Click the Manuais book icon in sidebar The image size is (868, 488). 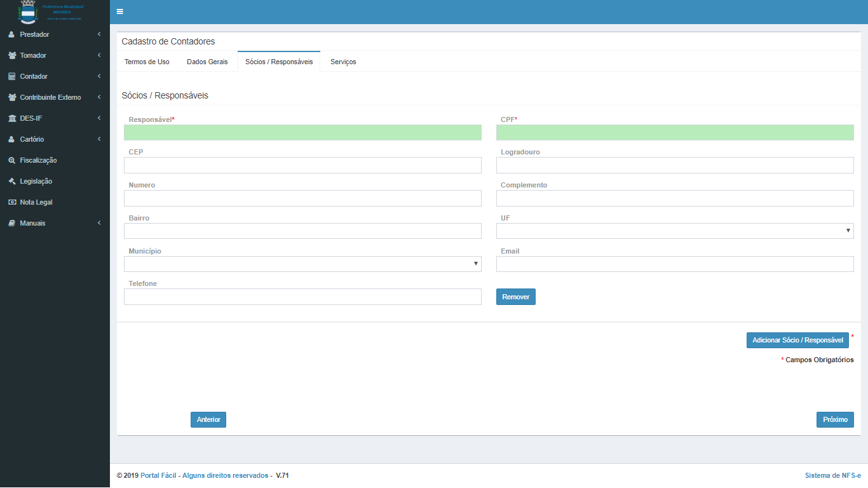[x=11, y=223]
